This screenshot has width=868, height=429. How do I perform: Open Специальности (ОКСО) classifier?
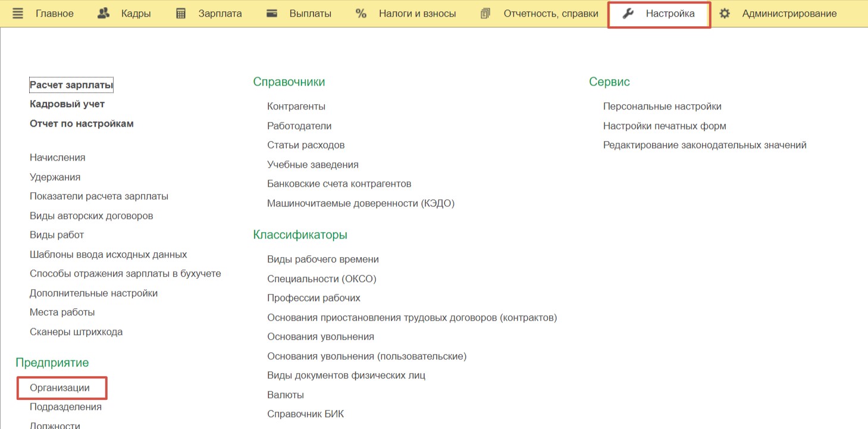[x=322, y=279]
